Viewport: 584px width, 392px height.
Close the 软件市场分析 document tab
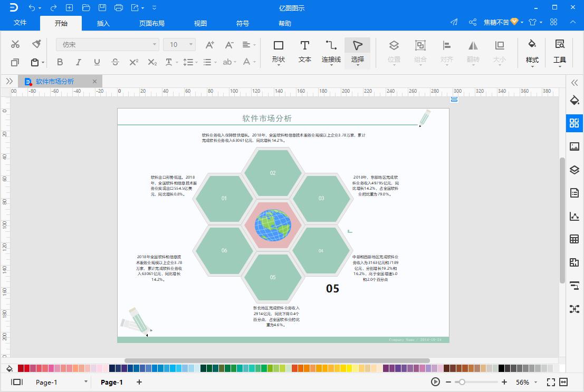pos(95,82)
